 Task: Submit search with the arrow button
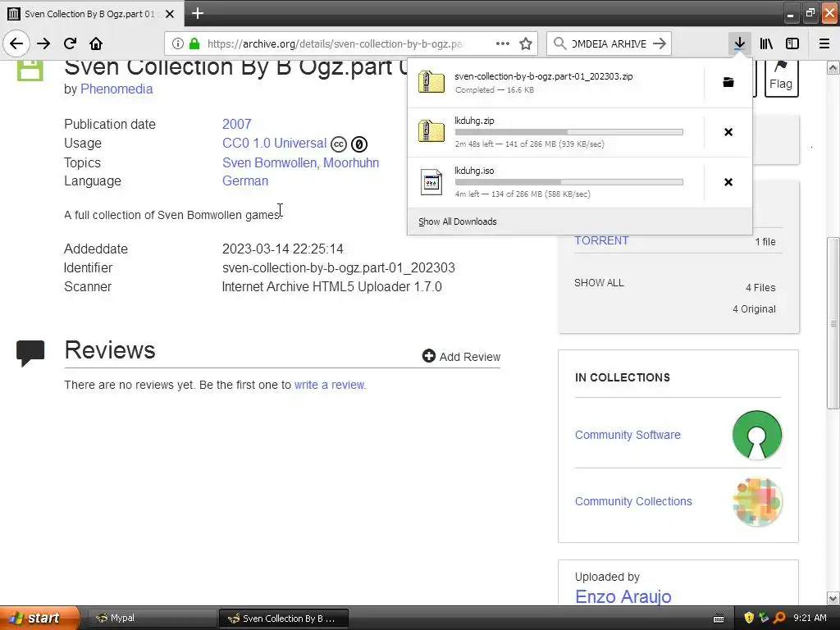[660, 43]
